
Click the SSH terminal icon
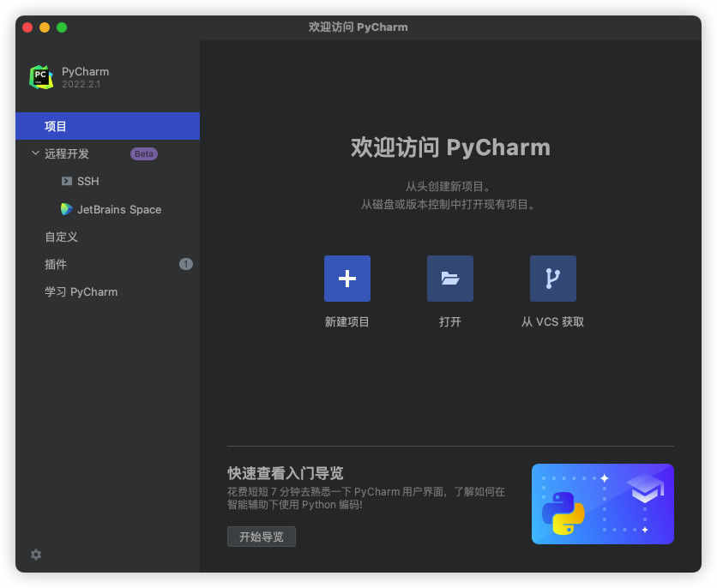point(67,181)
